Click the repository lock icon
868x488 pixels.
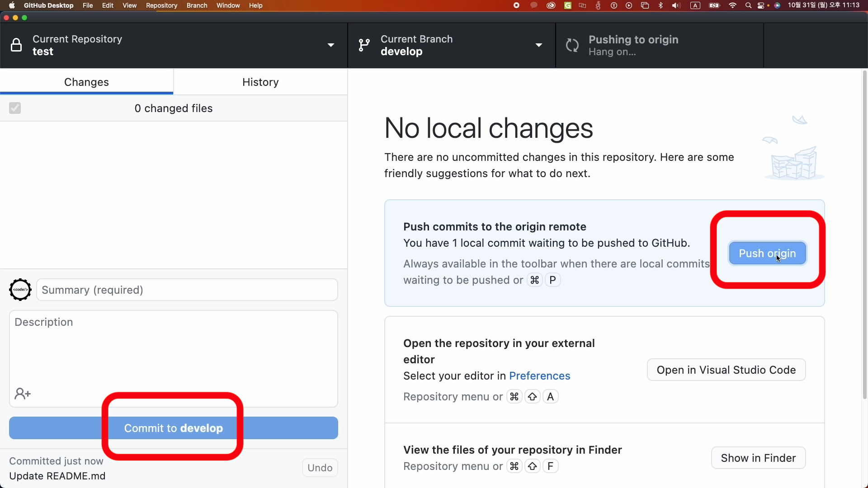pyautogui.click(x=16, y=45)
